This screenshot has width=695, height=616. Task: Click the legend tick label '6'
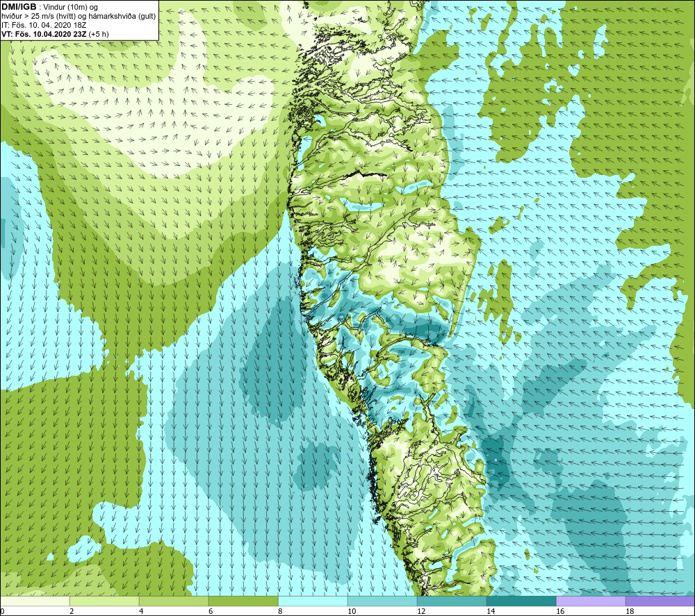211,612
